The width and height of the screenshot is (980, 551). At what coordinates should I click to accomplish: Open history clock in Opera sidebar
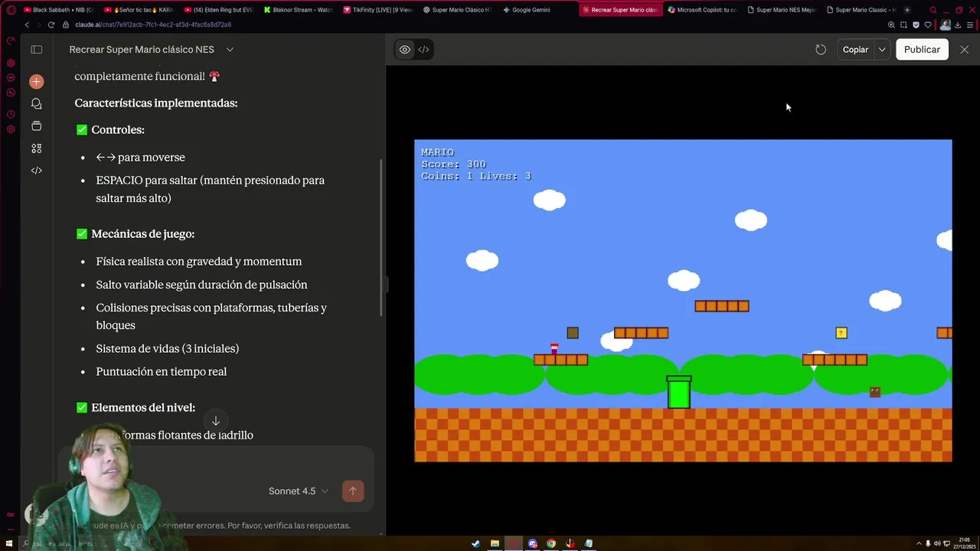[11, 114]
